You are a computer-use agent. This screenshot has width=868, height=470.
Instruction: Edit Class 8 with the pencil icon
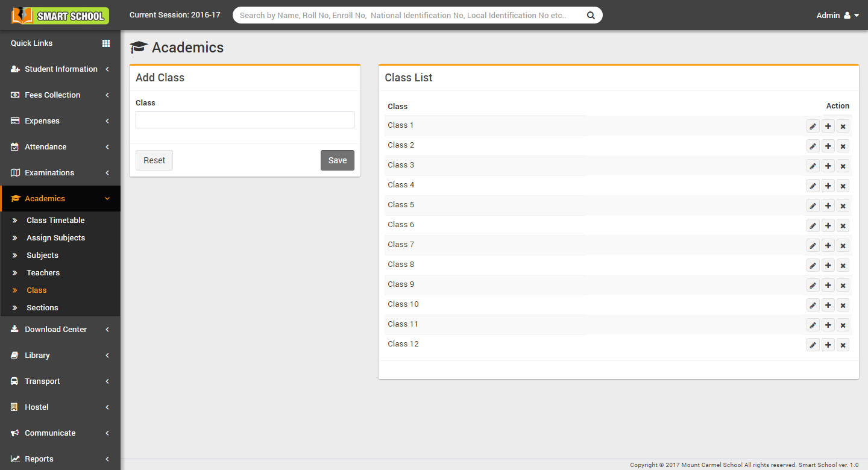pyautogui.click(x=813, y=265)
